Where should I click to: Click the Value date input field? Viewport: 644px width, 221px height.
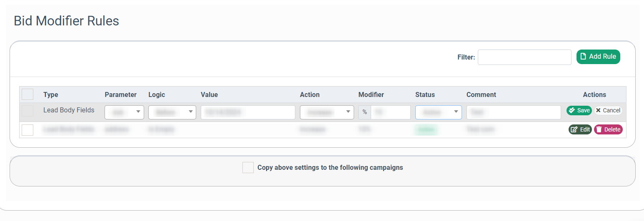[248, 112]
